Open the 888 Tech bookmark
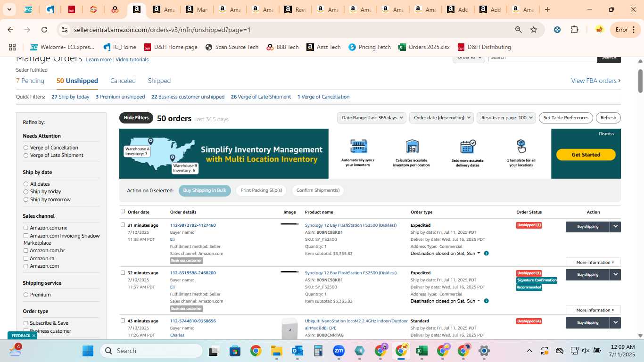 pyautogui.click(x=282, y=47)
